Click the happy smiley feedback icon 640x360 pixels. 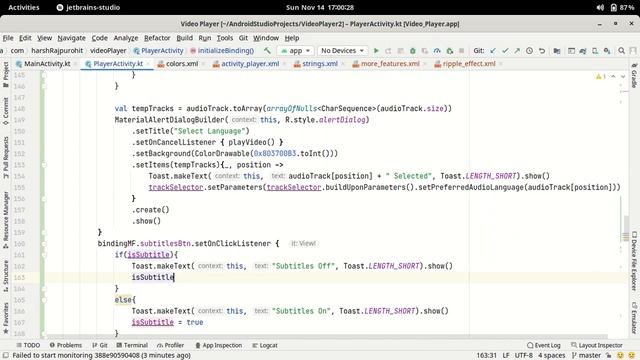point(620,356)
